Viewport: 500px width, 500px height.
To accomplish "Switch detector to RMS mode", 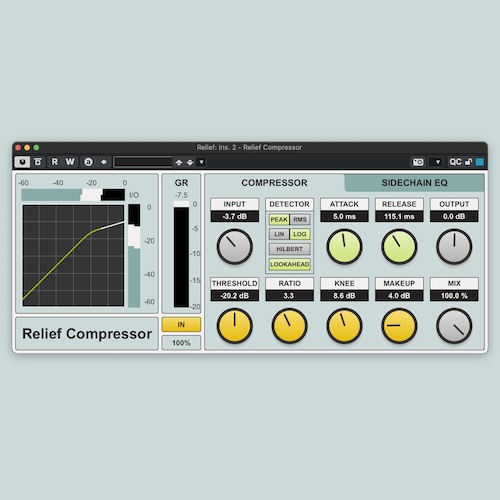I will [300, 219].
